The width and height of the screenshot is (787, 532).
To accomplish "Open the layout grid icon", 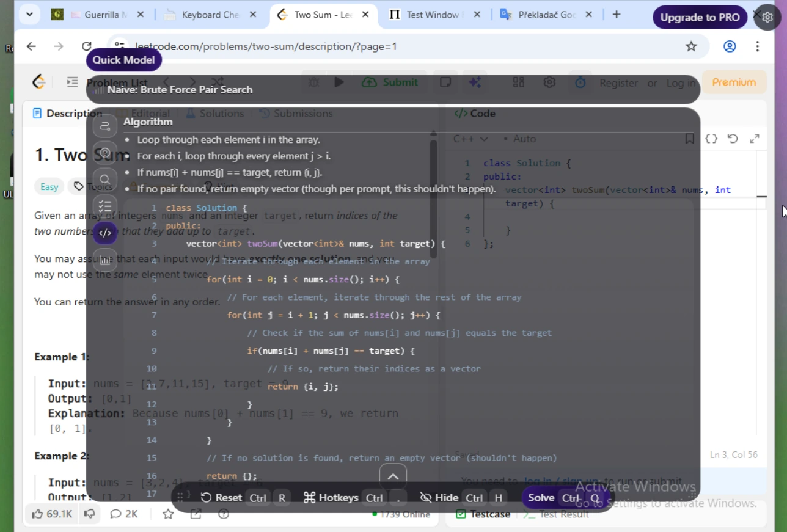I will tap(519, 82).
